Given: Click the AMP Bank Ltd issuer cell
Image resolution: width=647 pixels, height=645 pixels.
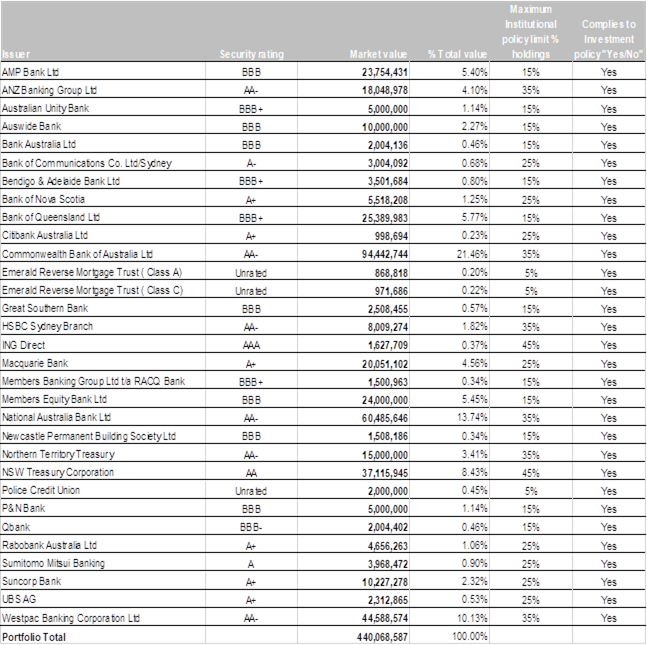Looking at the screenshot, I should [31, 72].
